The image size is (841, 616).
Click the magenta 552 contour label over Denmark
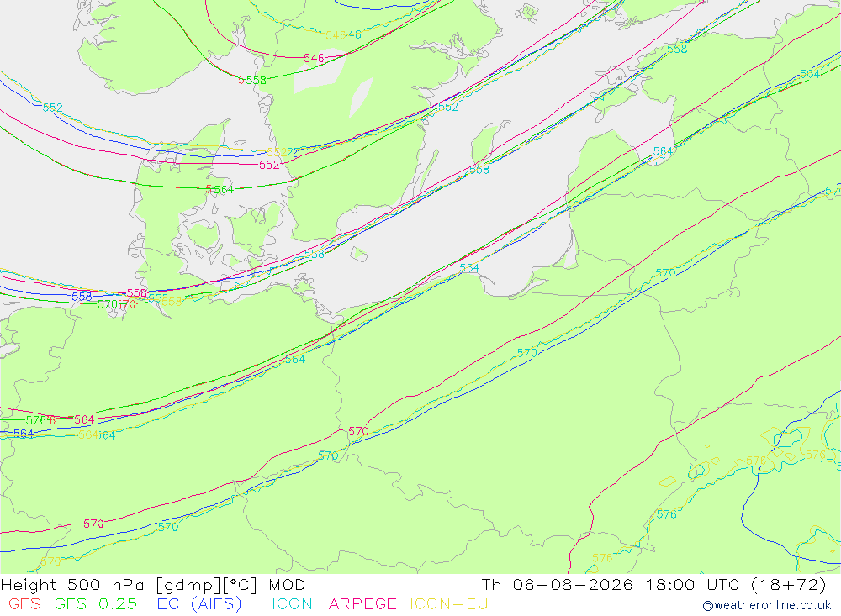269,165
